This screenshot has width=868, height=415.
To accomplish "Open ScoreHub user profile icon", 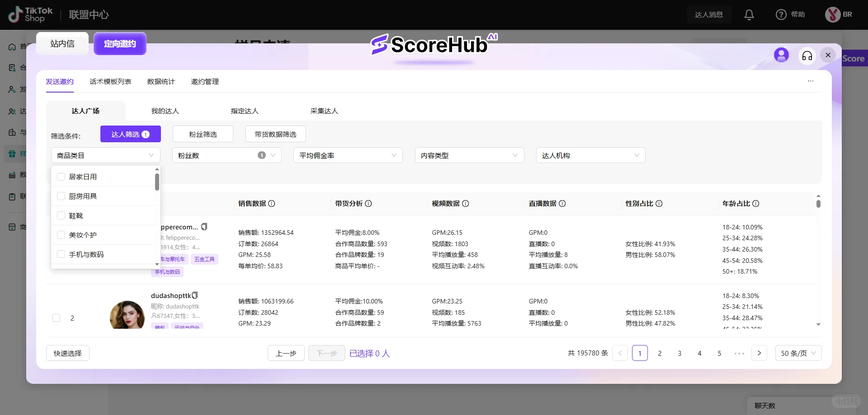I will (x=781, y=55).
